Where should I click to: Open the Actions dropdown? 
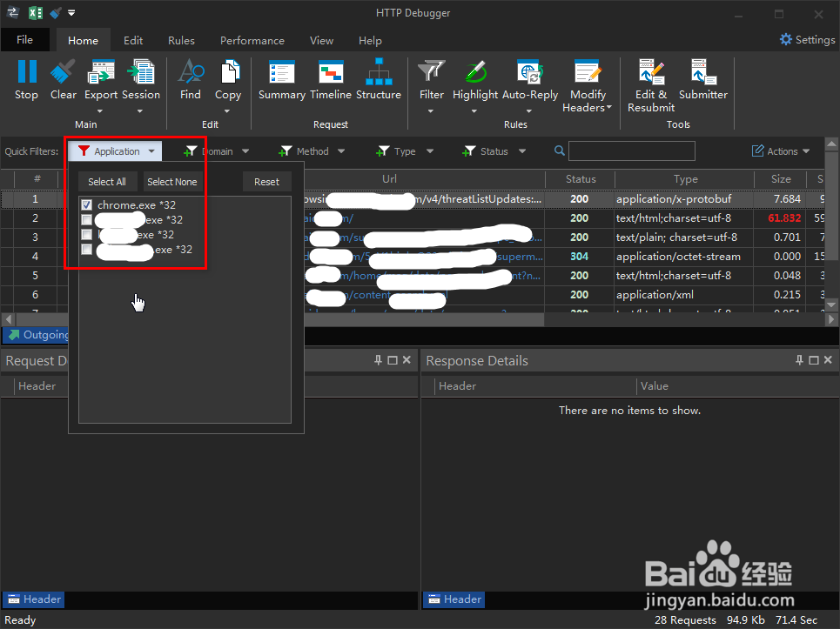point(781,151)
